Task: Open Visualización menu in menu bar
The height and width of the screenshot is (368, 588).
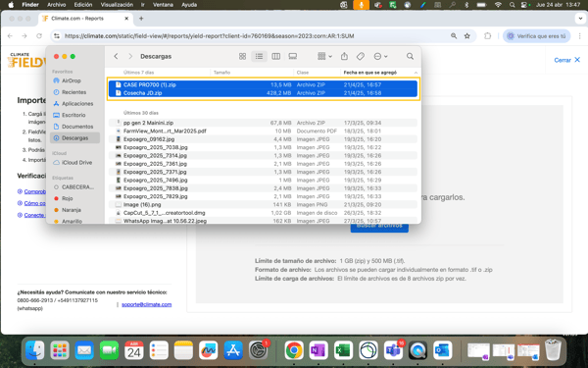Action: point(117,5)
